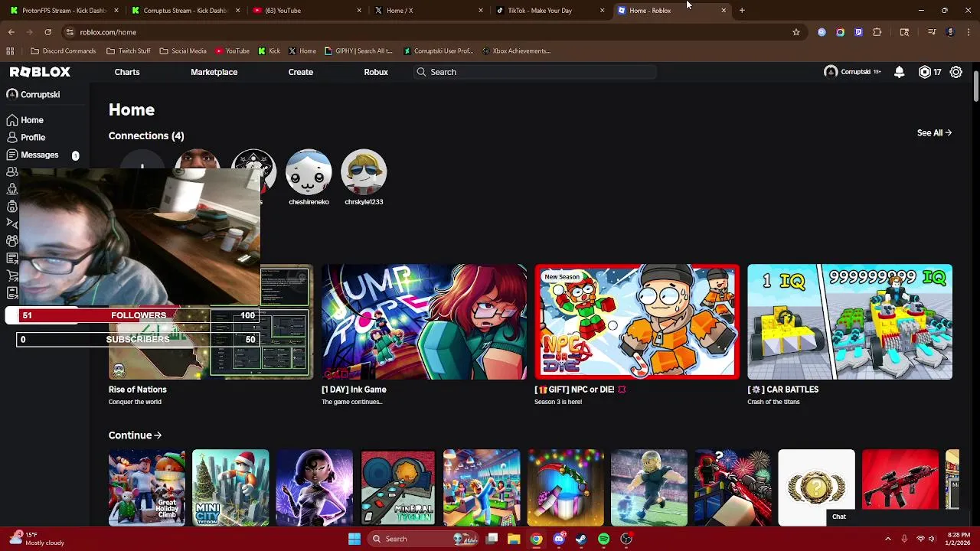Open the NPC or DIE! game thumbnail
The height and width of the screenshot is (551, 980).
[637, 322]
